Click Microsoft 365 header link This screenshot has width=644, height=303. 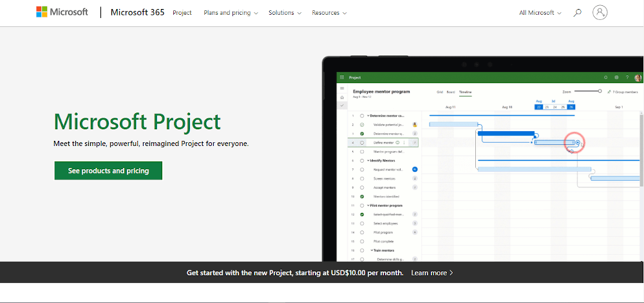tap(138, 12)
